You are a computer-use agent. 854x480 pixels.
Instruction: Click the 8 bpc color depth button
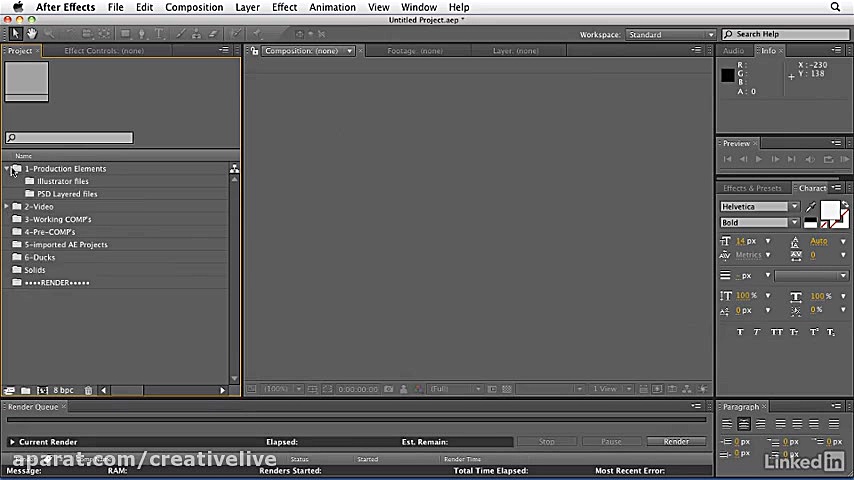coord(63,390)
